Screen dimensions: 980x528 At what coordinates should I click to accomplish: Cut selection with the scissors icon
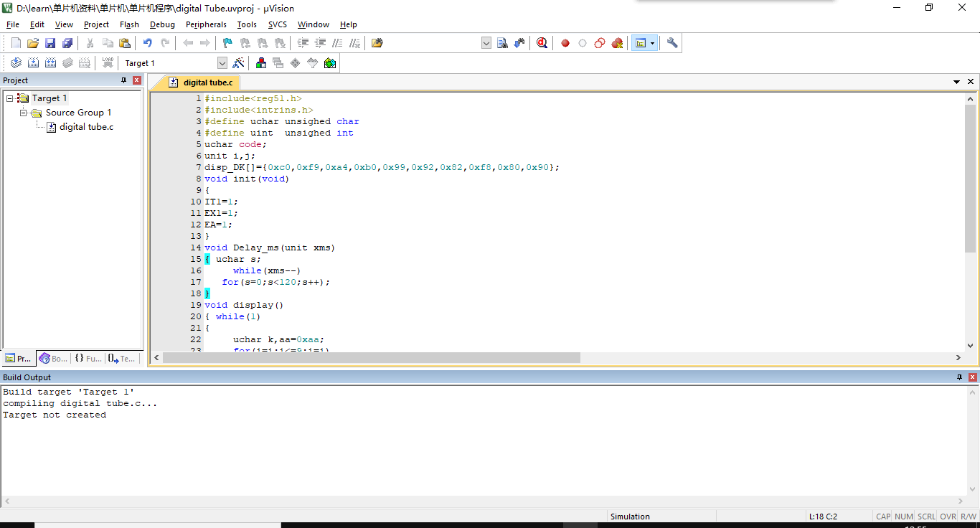(90, 43)
